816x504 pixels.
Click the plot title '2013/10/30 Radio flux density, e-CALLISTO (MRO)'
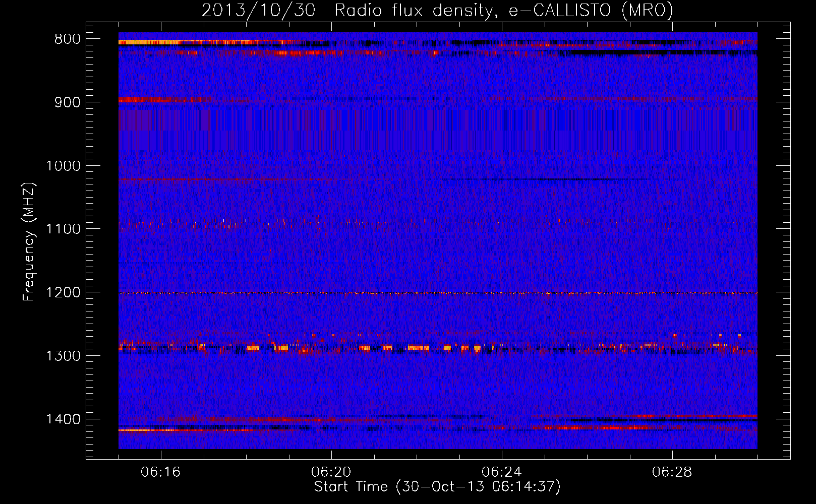click(437, 10)
